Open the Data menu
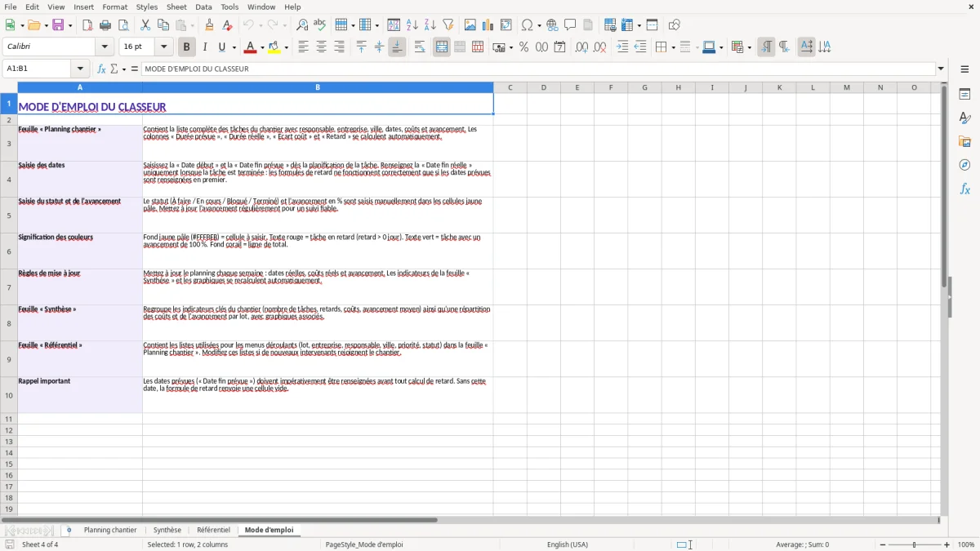The image size is (980, 551). [203, 7]
